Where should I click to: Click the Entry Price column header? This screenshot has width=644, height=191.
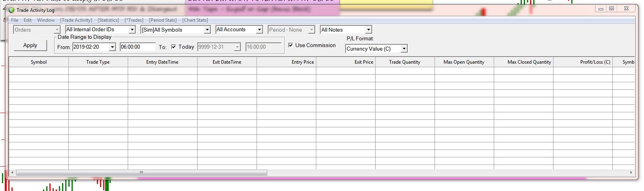pos(286,62)
